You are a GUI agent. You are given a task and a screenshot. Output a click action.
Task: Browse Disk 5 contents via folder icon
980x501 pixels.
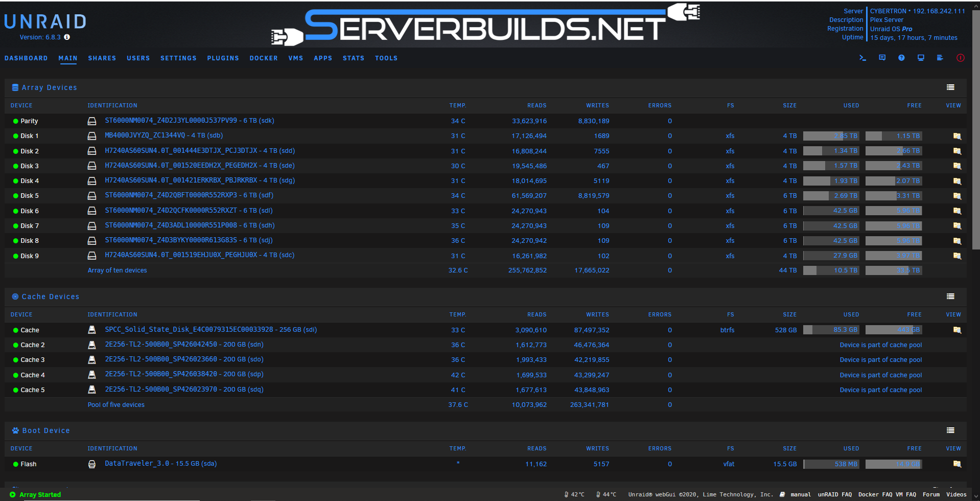click(957, 196)
